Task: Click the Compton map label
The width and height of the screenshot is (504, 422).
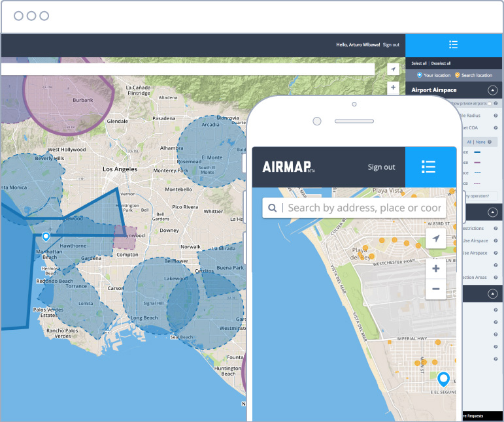Action: (x=127, y=255)
